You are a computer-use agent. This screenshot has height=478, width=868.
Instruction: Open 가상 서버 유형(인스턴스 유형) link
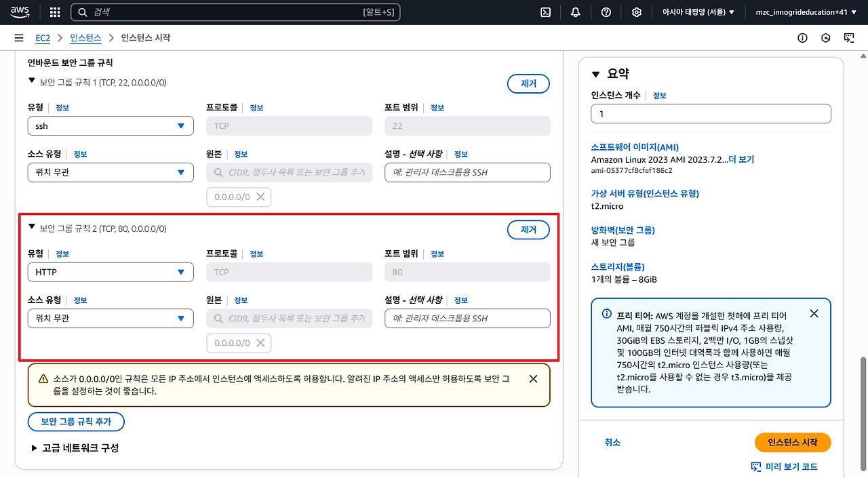pyautogui.click(x=645, y=193)
